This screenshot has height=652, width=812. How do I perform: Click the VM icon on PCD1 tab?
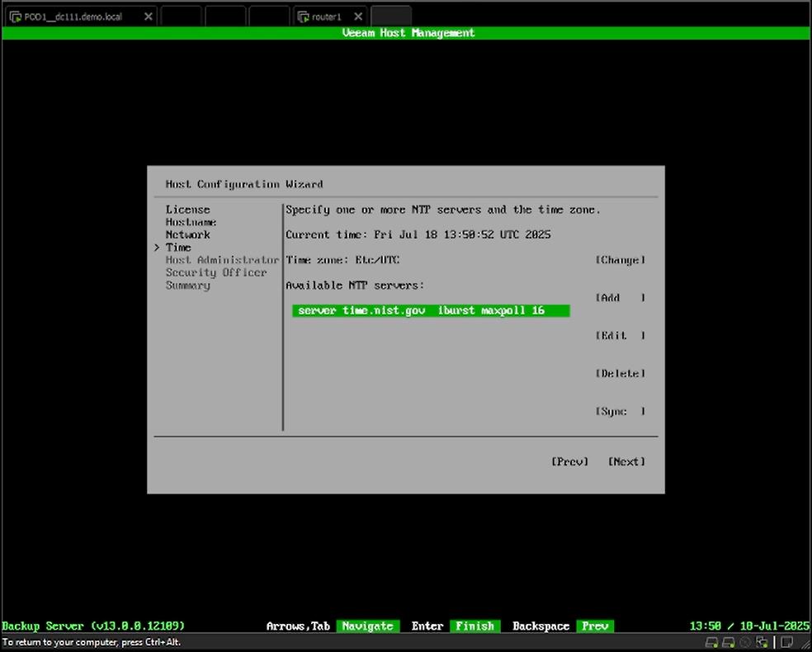point(15,17)
